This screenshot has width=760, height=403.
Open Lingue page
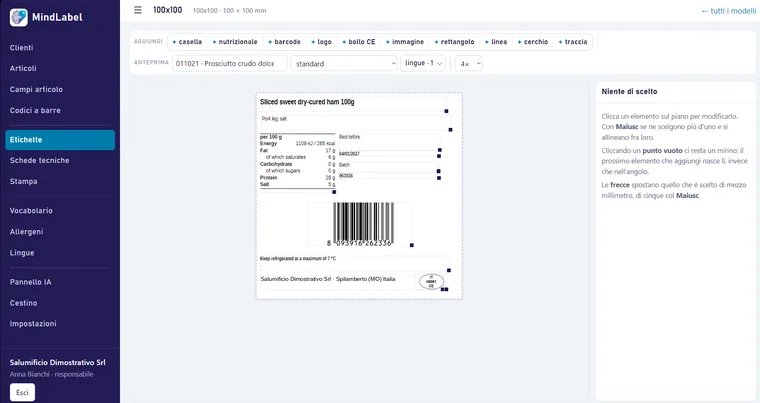click(x=22, y=253)
